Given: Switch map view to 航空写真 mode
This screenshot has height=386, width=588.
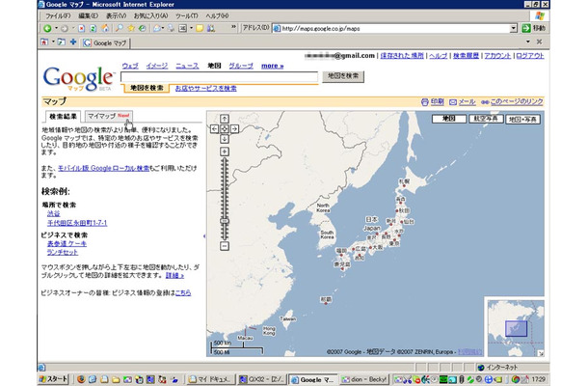Looking at the screenshot, I should point(485,118).
